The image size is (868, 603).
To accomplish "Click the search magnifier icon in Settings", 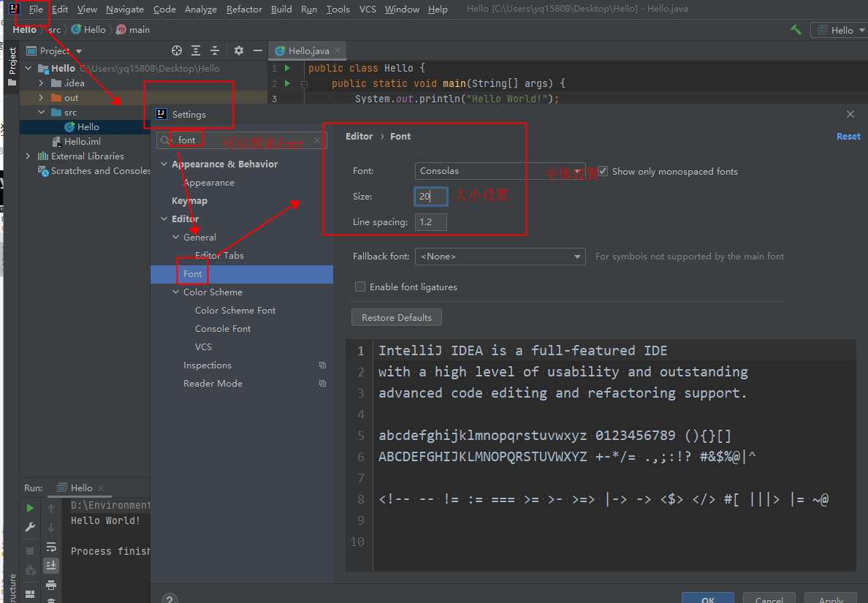I will (165, 140).
